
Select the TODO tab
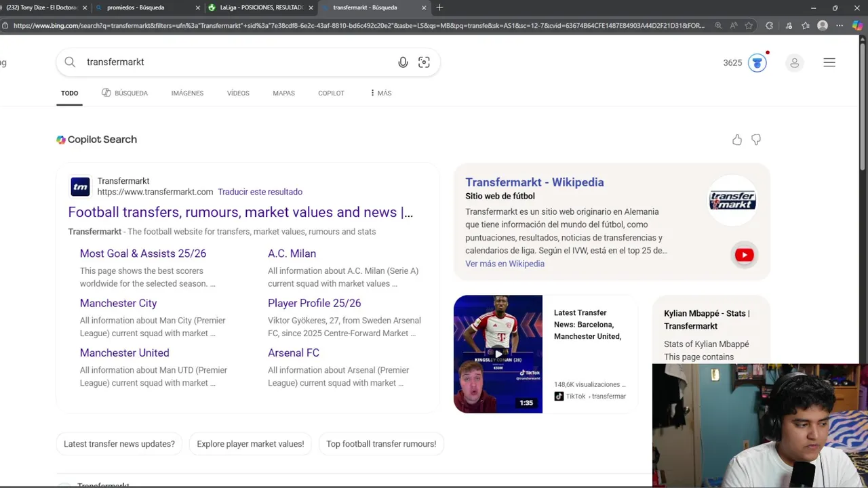[x=69, y=93]
